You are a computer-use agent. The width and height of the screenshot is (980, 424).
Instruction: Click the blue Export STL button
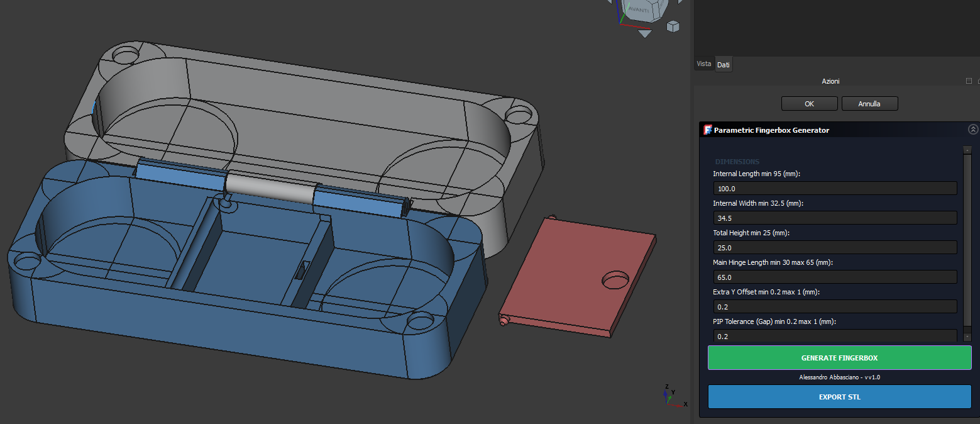coord(839,397)
